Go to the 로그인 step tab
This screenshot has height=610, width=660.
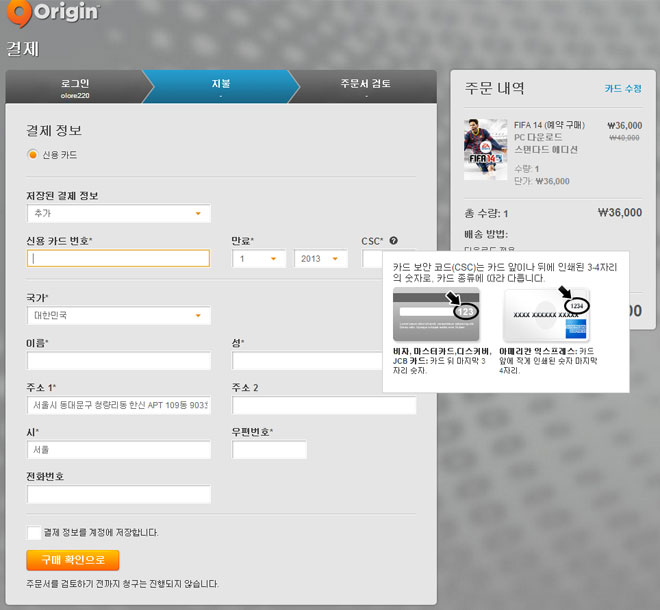[x=75, y=87]
